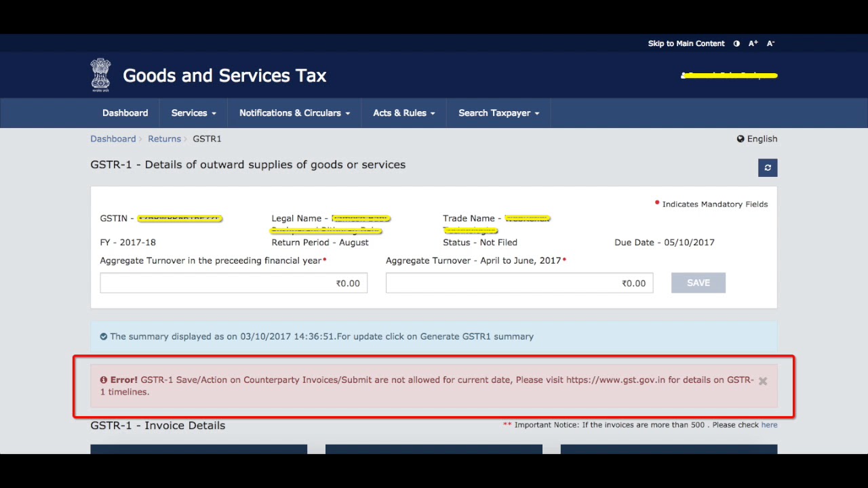Viewport: 868px width, 488px height.
Task: Dismiss the error message with X
Action: (763, 381)
